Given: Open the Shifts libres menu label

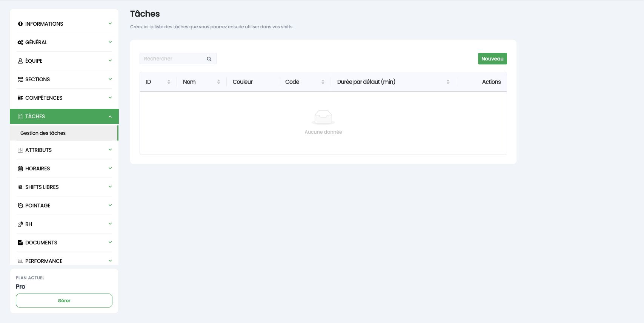Looking at the screenshot, I should click(42, 187).
